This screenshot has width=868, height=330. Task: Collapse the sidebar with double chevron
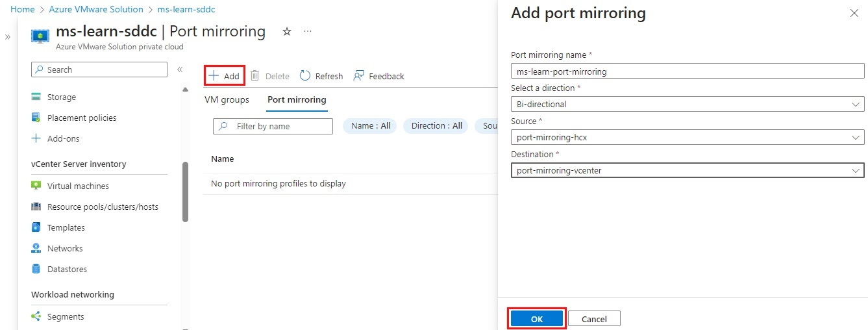[180, 70]
